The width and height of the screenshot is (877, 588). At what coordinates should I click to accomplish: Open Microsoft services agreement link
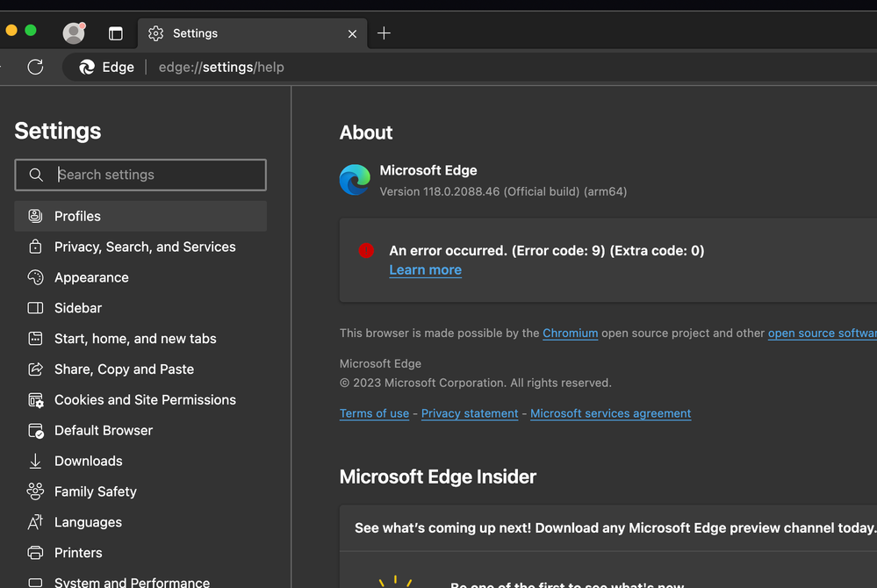[611, 413]
